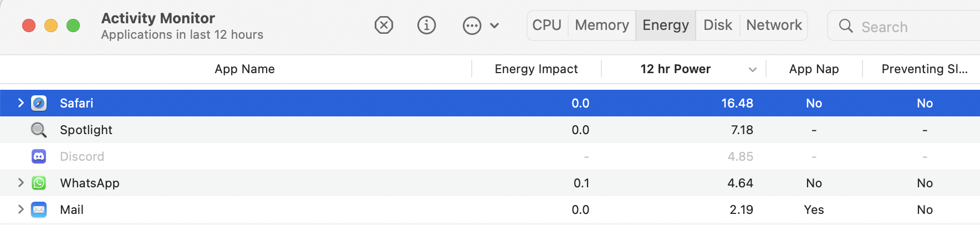Click the Mail envelope app icon

39,209
